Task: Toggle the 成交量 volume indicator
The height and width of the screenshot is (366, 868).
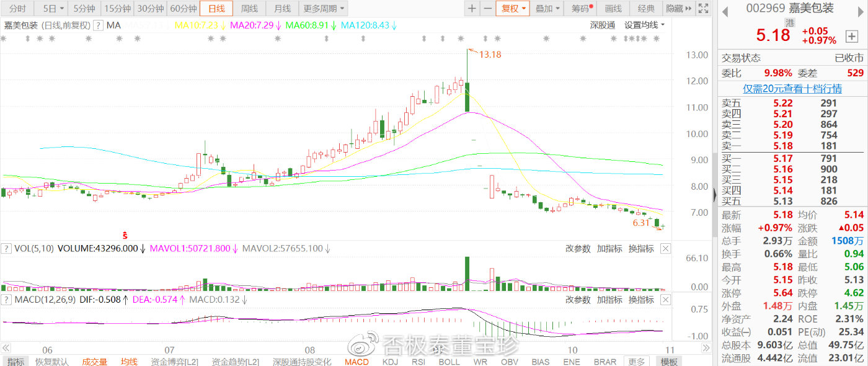Action: click(95, 362)
